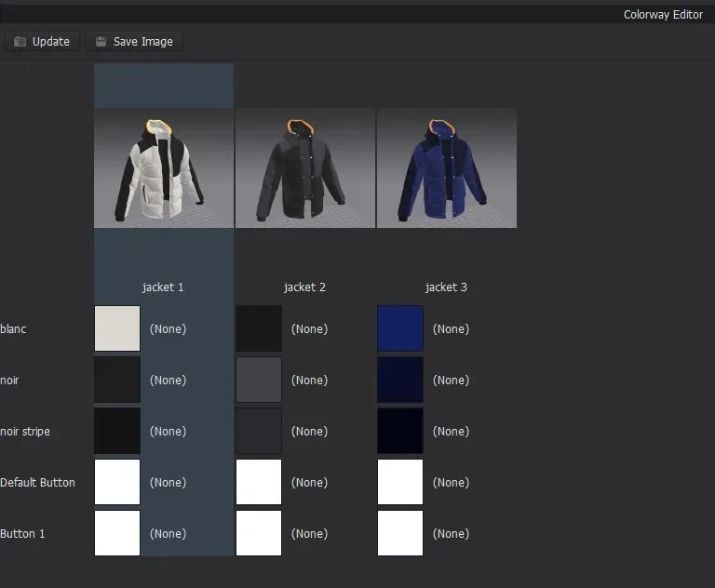Click (None) texture for noir jacket 1

tap(168, 381)
